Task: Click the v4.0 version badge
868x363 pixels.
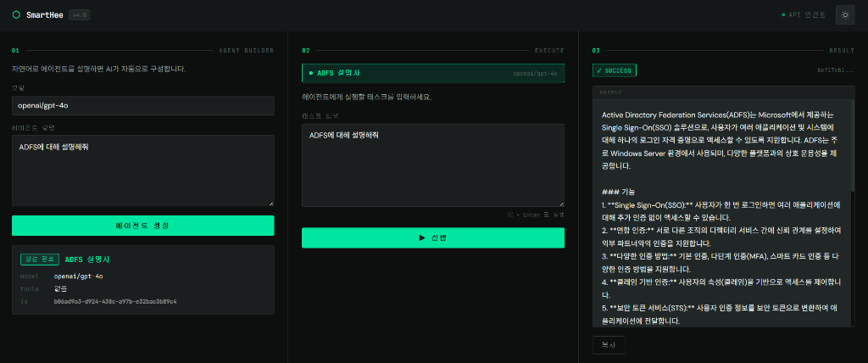Action: pyautogui.click(x=79, y=15)
